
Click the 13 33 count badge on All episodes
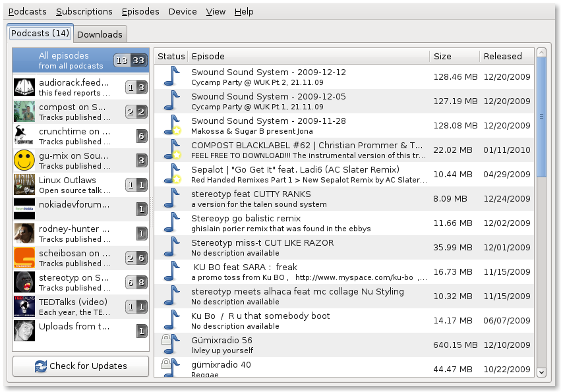click(131, 61)
